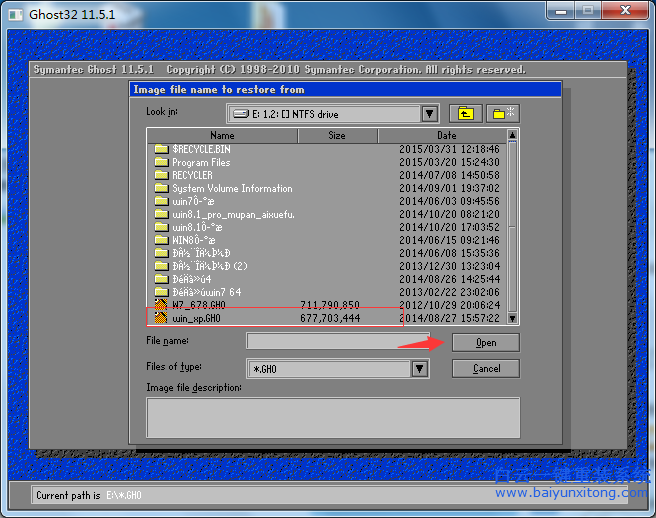Select the W7_678.GHO image file icon
The width and height of the screenshot is (656, 518).
click(x=161, y=305)
